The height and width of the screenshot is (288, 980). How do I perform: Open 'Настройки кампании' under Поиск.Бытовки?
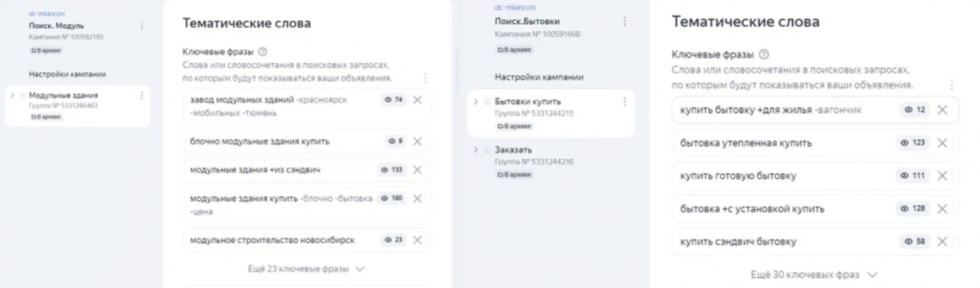tap(539, 77)
